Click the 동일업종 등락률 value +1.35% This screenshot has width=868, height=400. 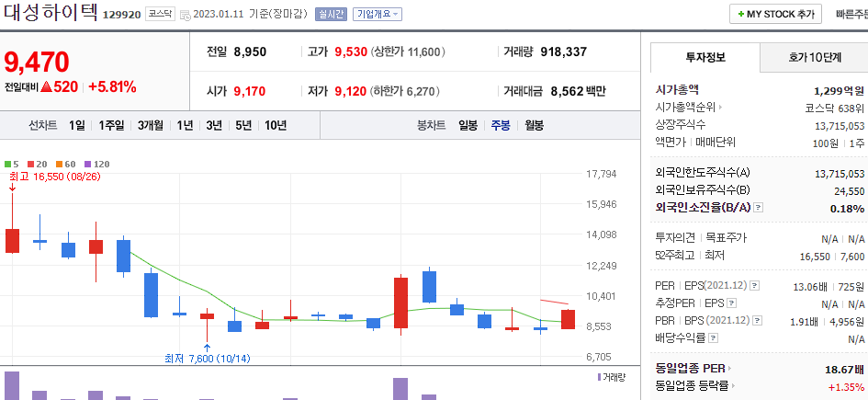[x=846, y=387]
